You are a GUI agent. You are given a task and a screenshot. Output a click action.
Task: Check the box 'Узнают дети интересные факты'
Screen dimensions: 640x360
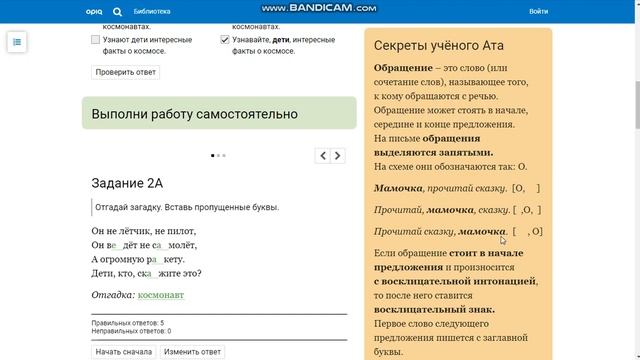click(x=96, y=40)
